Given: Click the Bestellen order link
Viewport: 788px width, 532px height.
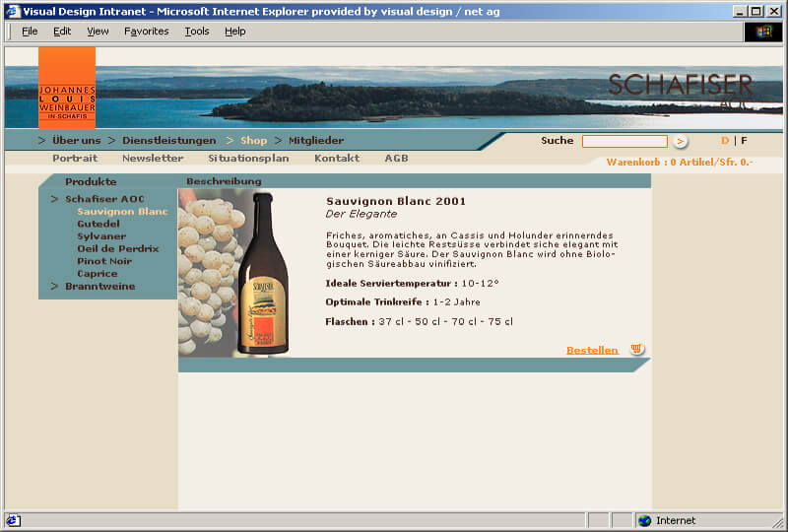Looking at the screenshot, I should [x=592, y=350].
